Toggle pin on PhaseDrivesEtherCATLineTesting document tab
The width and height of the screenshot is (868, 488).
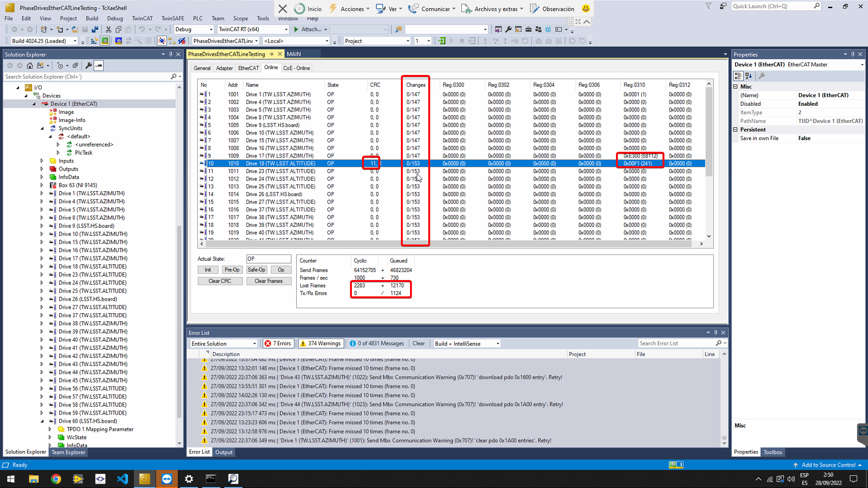[272, 54]
